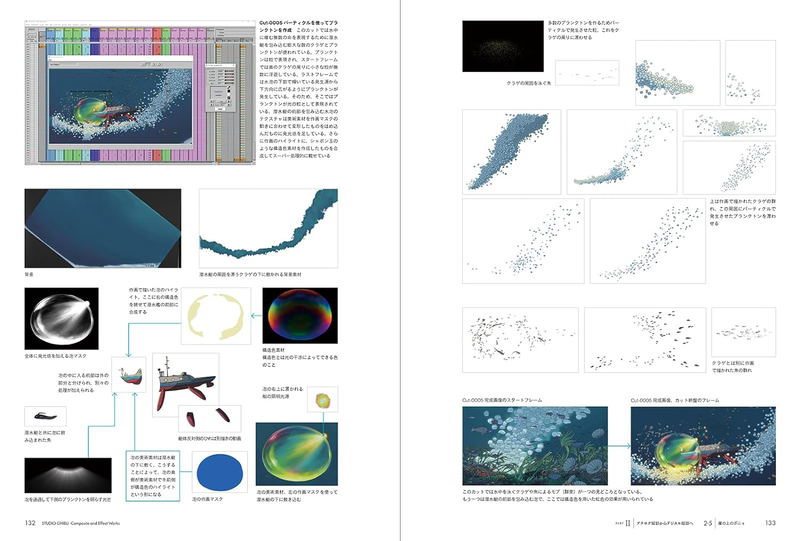Click the small ship bow fragment image

pyautogui.click(x=129, y=375)
